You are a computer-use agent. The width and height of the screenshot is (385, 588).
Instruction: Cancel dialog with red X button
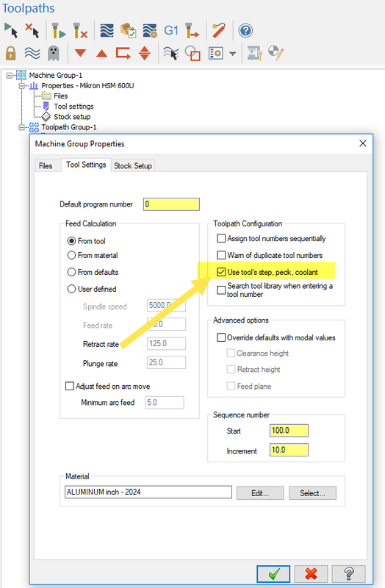tap(311, 574)
